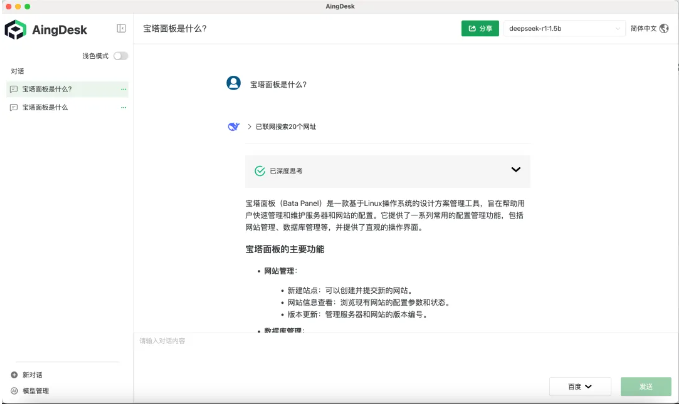Click the 网站信息查看 list item text
679x405 pixels.
point(369,303)
